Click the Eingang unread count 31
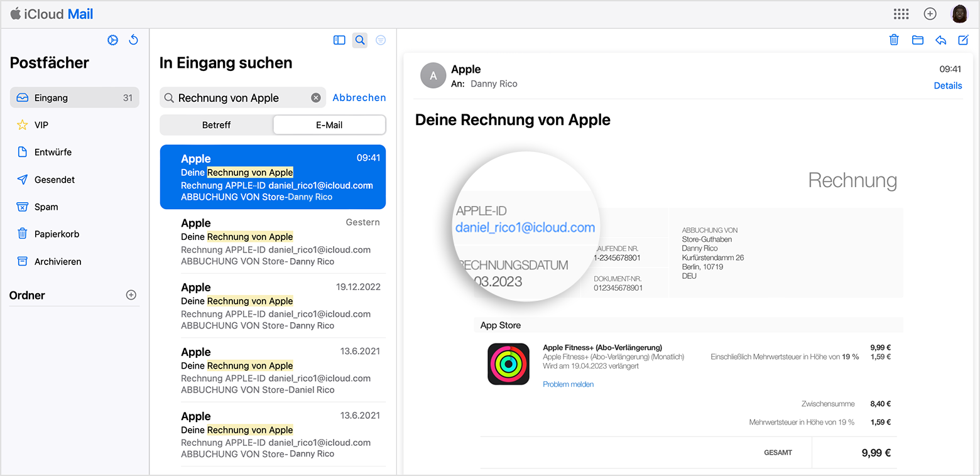 [128, 98]
